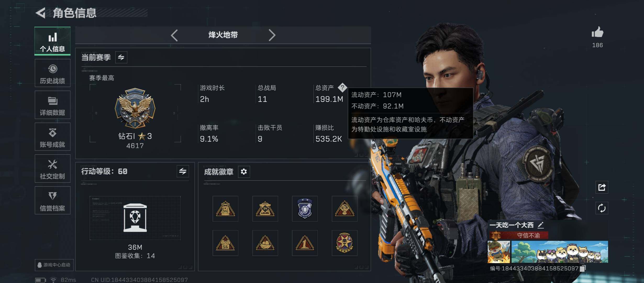Open the 36M collection room display card
The image size is (644, 283).
pyautogui.click(x=135, y=218)
